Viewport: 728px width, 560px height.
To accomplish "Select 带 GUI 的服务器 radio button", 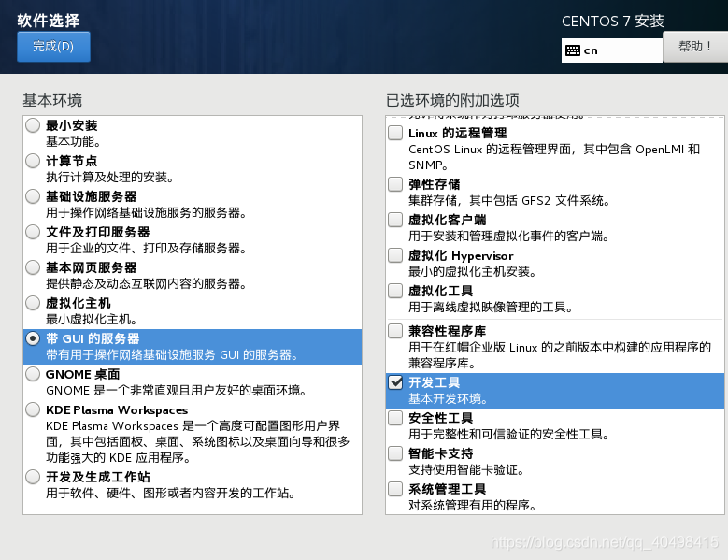I will click(x=33, y=338).
